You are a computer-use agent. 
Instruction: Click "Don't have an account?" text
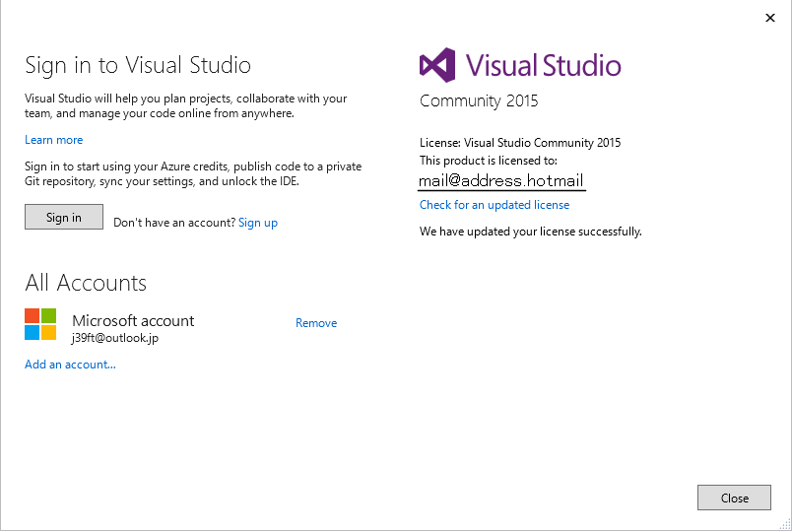click(174, 223)
